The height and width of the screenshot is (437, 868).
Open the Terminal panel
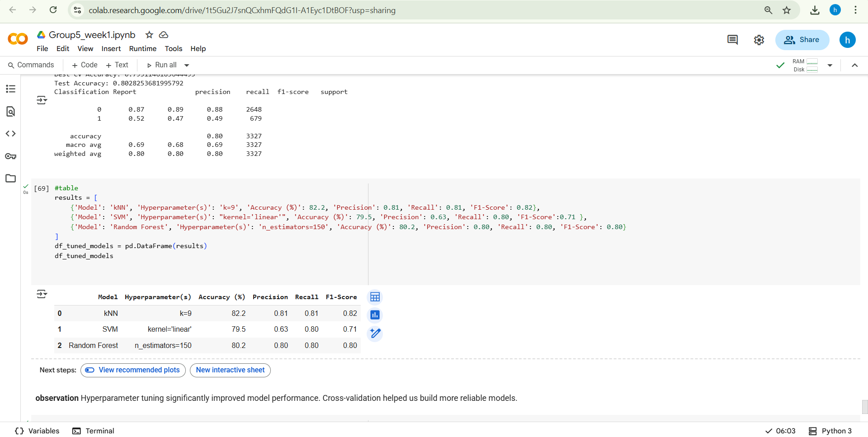click(x=94, y=431)
